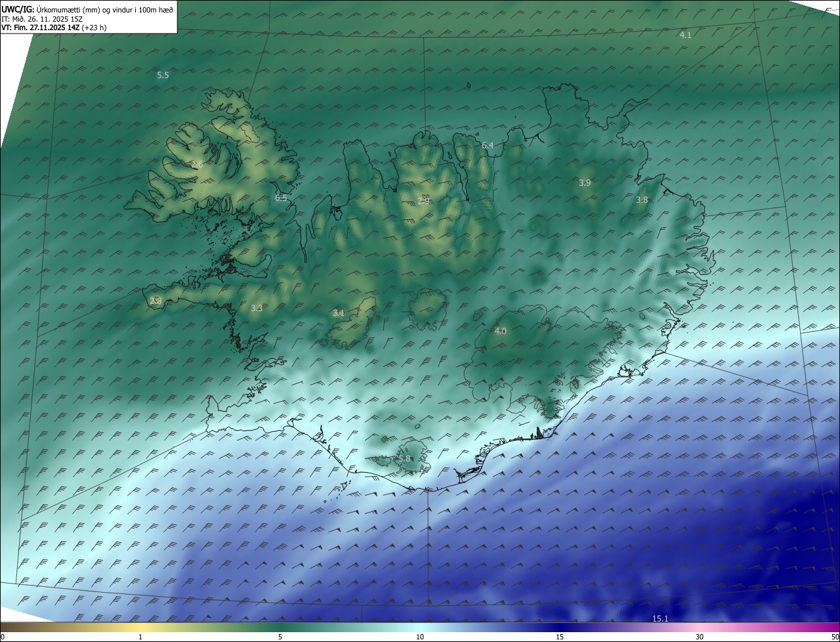Click the 5.8 value label on the southern glacier
This screenshot has height=642, width=840.
(404, 458)
